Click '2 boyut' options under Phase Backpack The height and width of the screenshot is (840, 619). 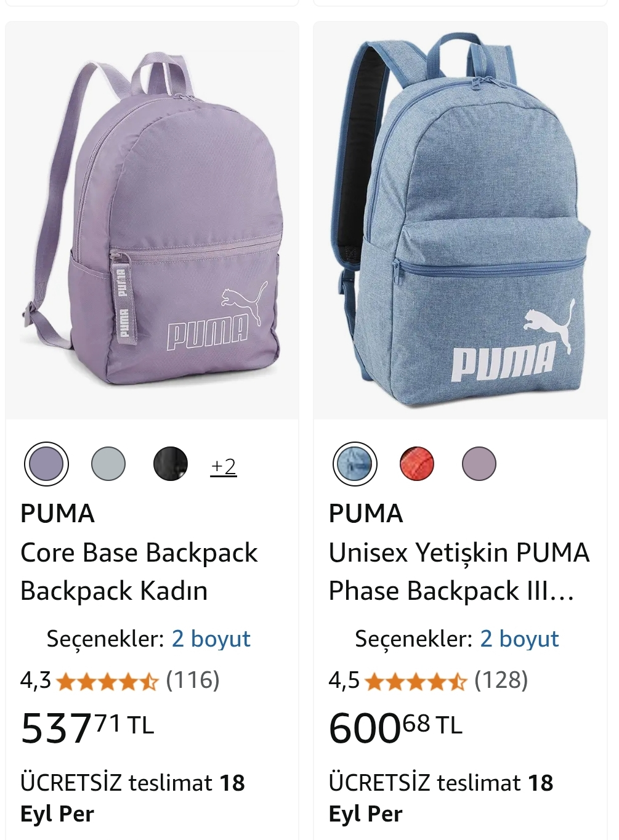click(x=520, y=639)
